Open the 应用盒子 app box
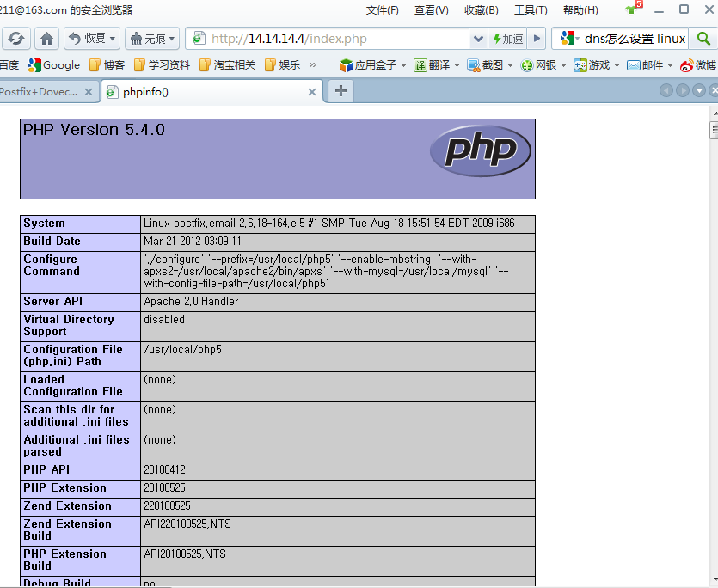This screenshot has height=588, width=718. [x=368, y=65]
